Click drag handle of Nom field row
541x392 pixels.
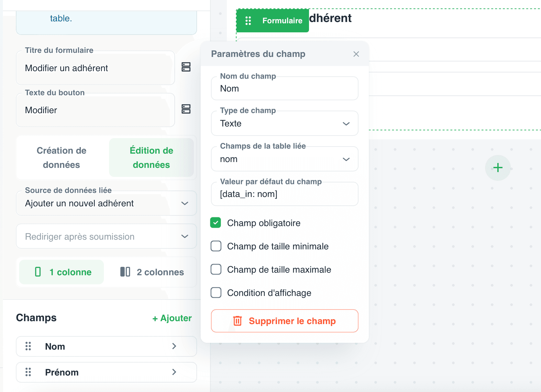click(x=28, y=346)
